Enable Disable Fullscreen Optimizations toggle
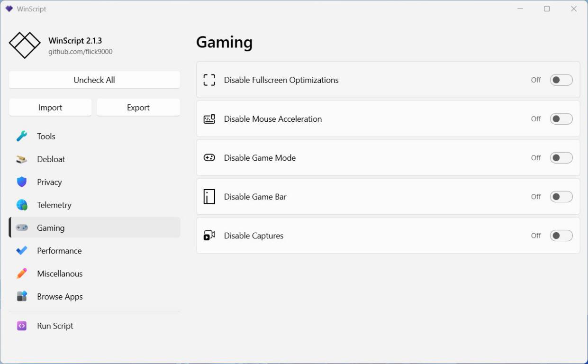This screenshot has height=364, width=588. click(561, 80)
